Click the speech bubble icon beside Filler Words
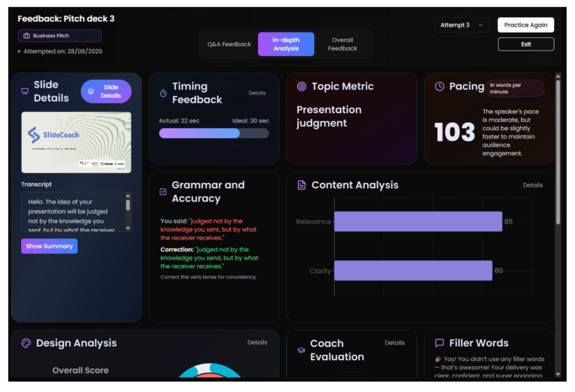575x392 pixels. (439, 343)
